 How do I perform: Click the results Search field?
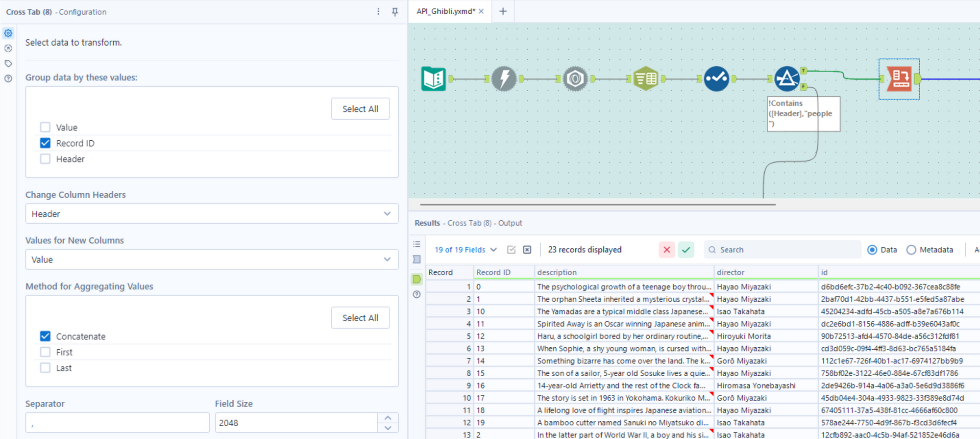[784, 250]
